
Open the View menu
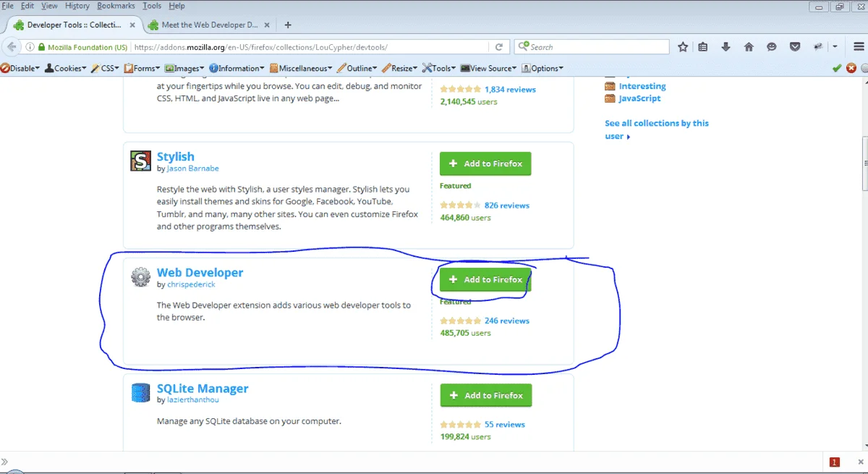point(49,6)
